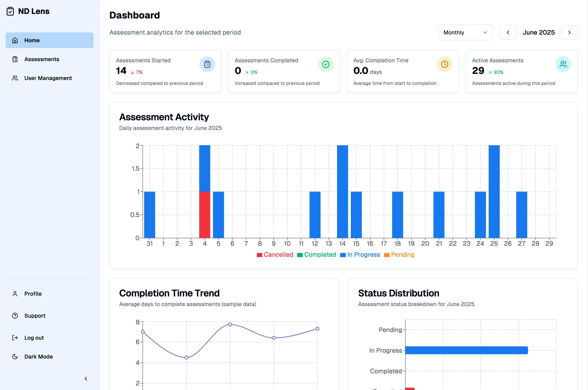The image size is (588, 390).
Task: Toggle Dark Mode with the moon icon
Action: point(15,356)
